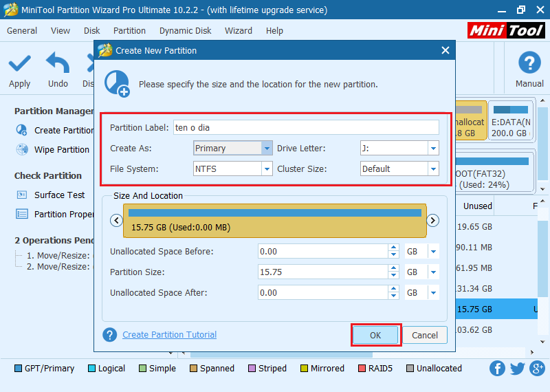Select the E:DATA partition block
550x392 pixels.
511,121
